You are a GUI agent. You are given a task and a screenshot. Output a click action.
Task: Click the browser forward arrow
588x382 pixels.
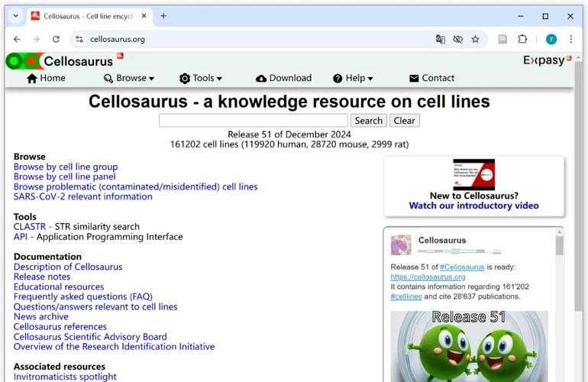(37, 39)
